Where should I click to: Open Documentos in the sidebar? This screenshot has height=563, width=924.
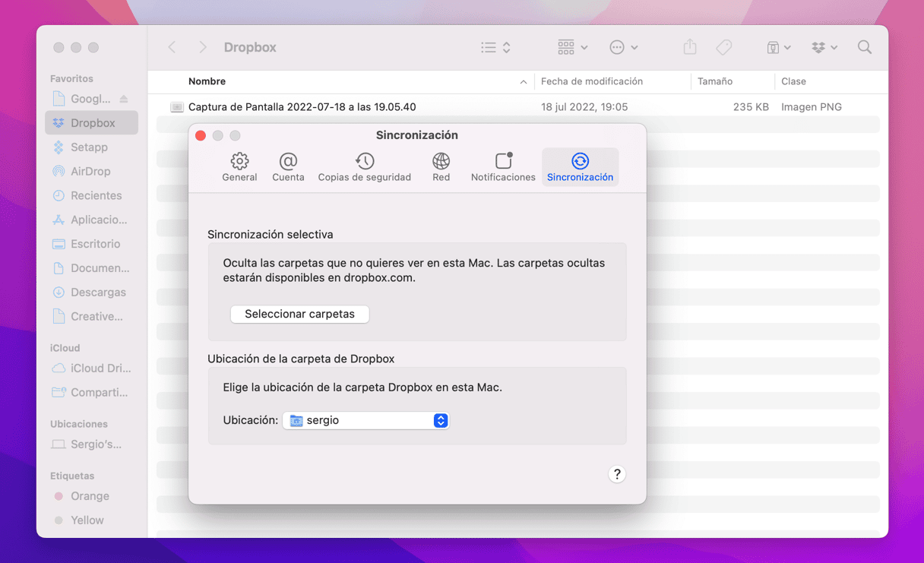click(92, 268)
